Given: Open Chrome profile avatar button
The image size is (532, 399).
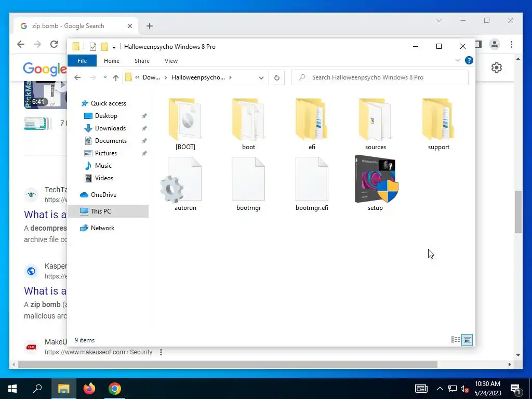Looking at the screenshot, I should click(495, 44).
